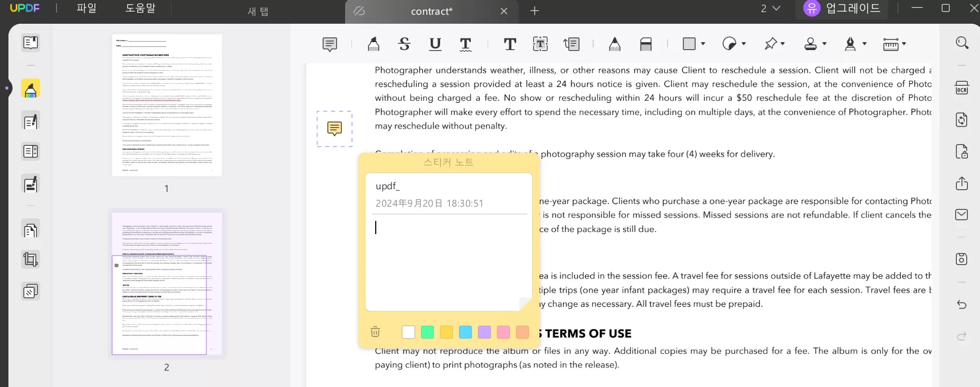Choose the green note color swatch
The height and width of the screenshot is (387, 980).
click(427, 332)
